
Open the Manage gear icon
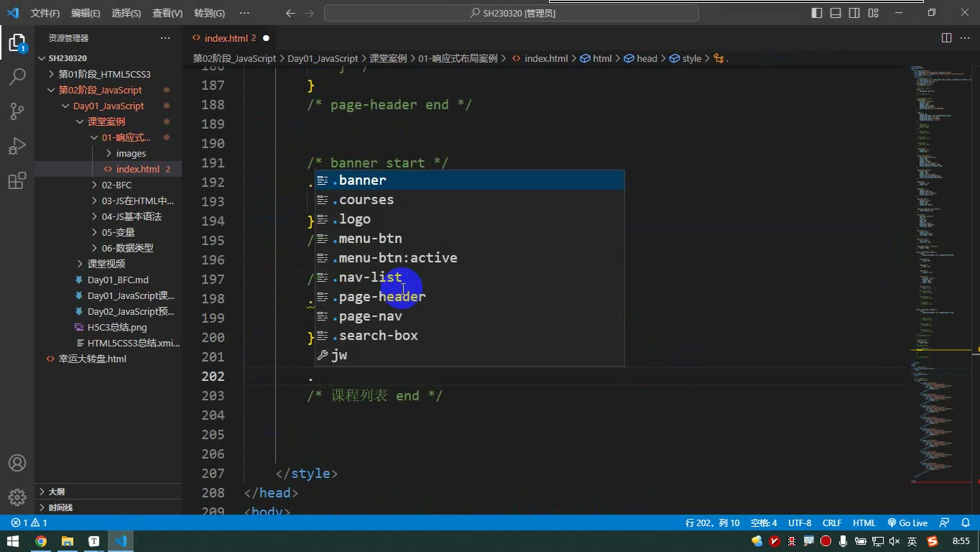[x=17, y=497]
